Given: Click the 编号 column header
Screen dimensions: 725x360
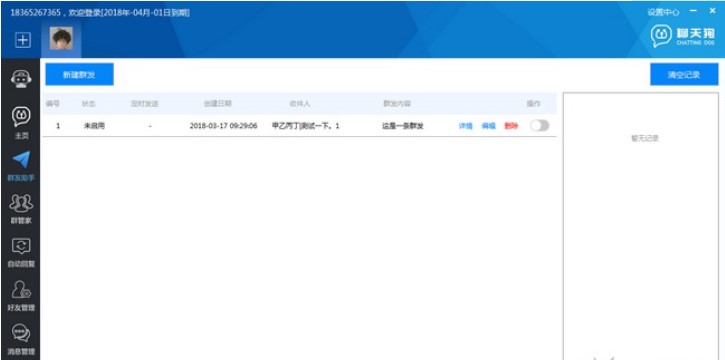Looking at the screenshot, I should point(52,104).
